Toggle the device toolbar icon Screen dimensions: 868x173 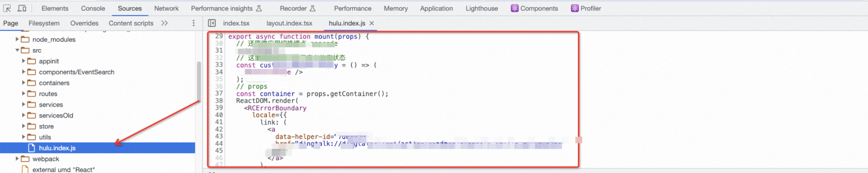[x=22, y=8]
